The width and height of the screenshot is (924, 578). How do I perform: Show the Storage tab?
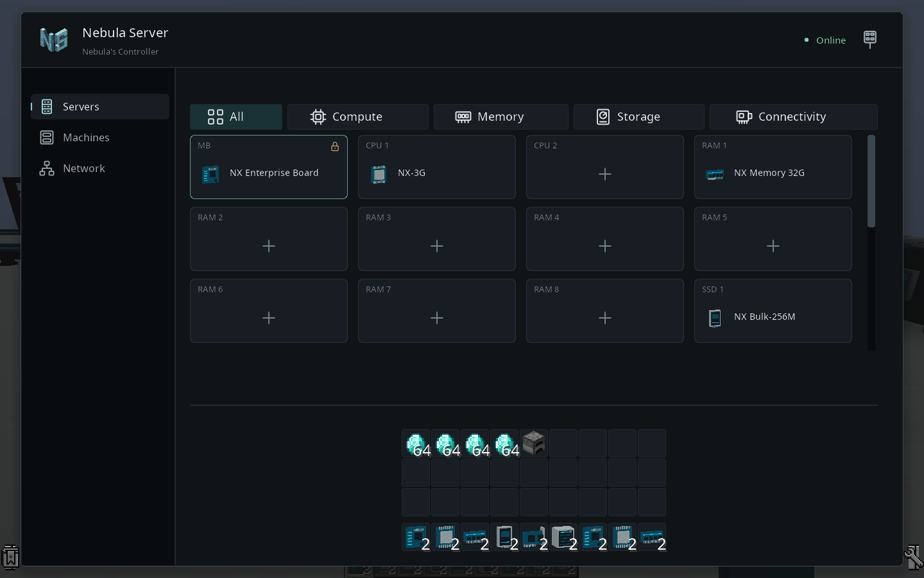pyautogui.click(x=639, y=117)
